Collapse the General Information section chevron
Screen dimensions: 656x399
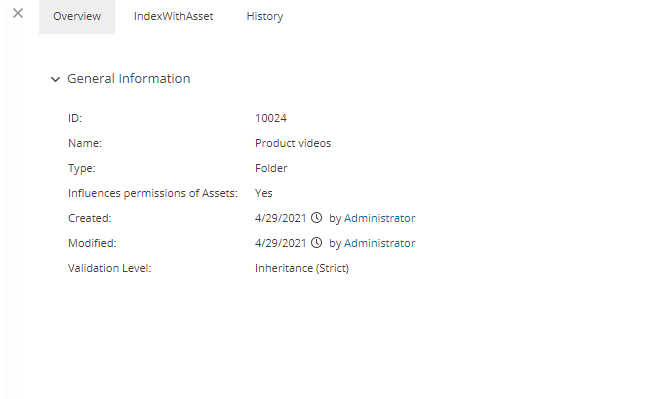coord(55,79)
